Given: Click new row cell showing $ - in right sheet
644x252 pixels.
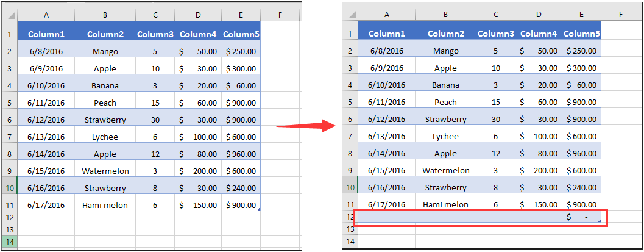Looking at the screenshot, I should pyautogui.click(x=582, y=217).
